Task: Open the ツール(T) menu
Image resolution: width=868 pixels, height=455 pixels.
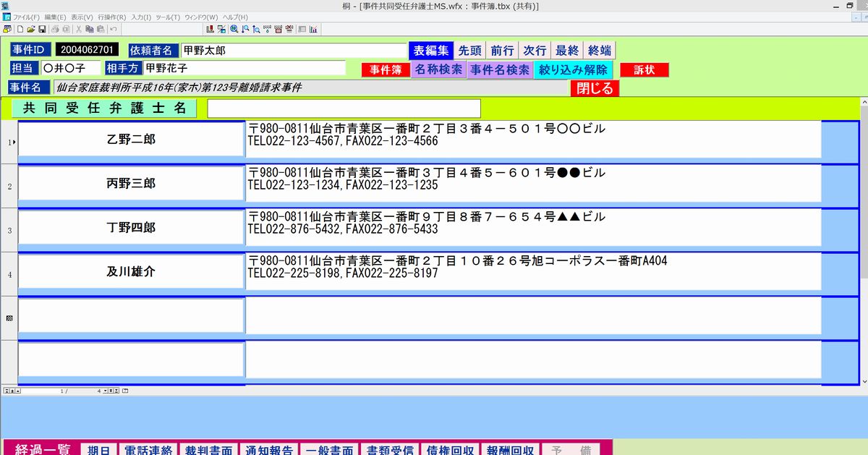Action: [x=168, y=17]
